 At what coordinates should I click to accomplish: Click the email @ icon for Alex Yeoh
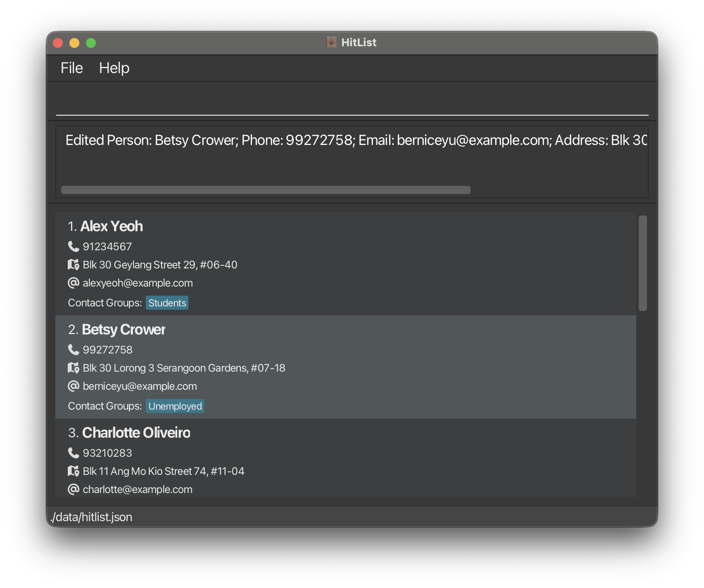click(73, 283)
